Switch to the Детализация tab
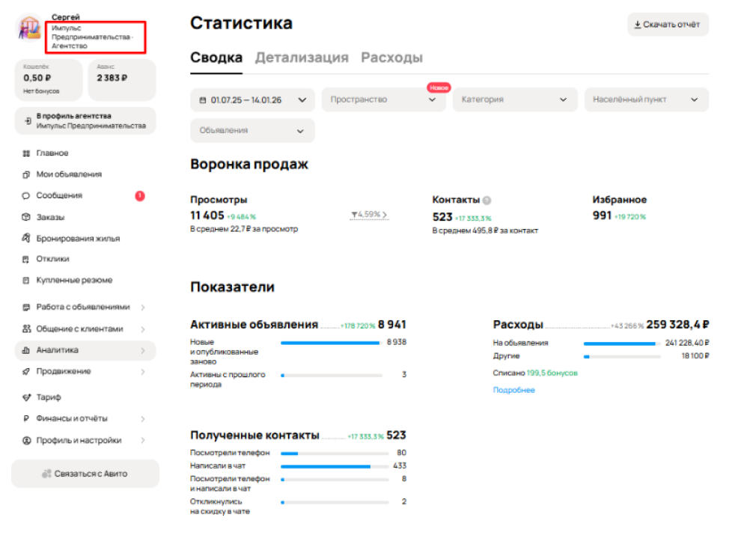Viewport: 756px width, 541px height. pyautogui.click(x=302, y=58)
